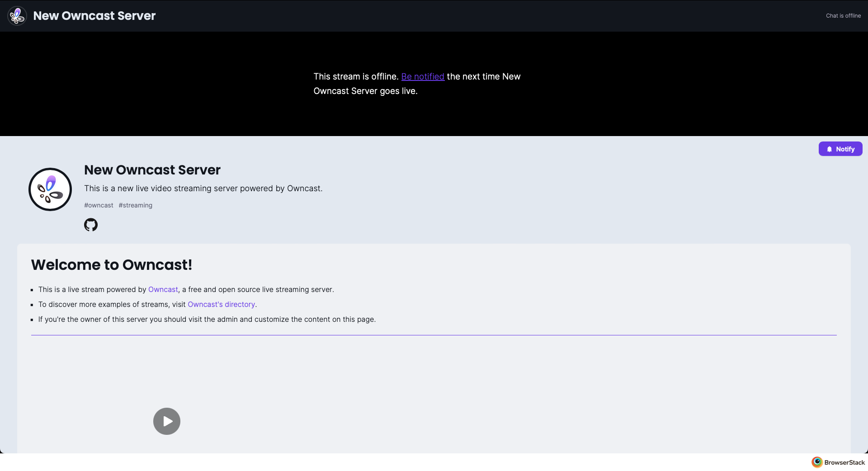This screenshot has width=868, height=471.
Task: Click 'New Owncast Server' header title
Action: coord(94,16)
